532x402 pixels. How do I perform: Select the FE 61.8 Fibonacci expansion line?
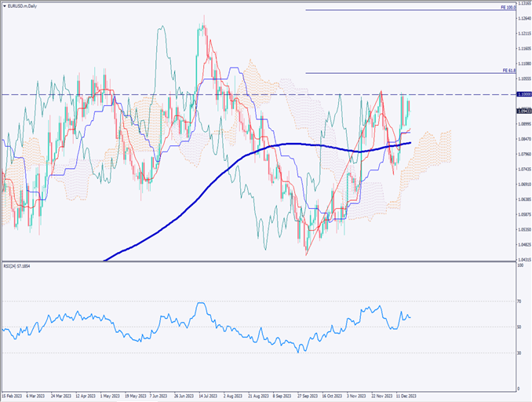coord(408,73)
